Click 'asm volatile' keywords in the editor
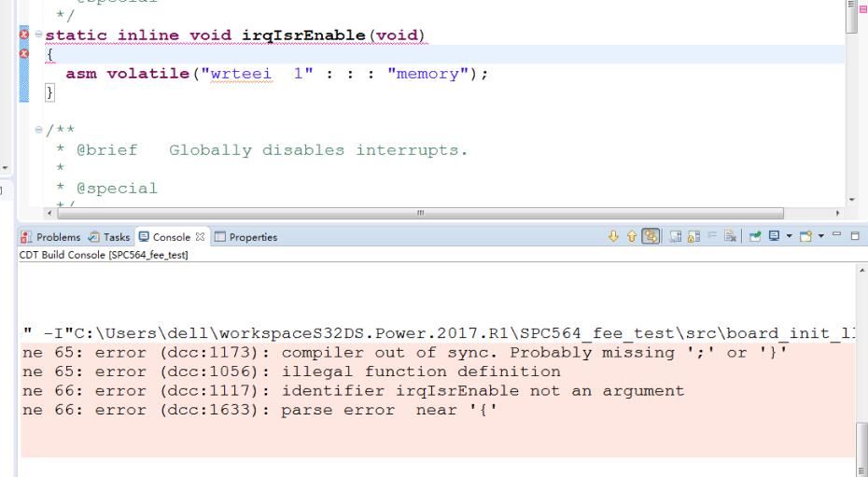The width and height of the screenshot is (868, 477). (x=127, y=74)
